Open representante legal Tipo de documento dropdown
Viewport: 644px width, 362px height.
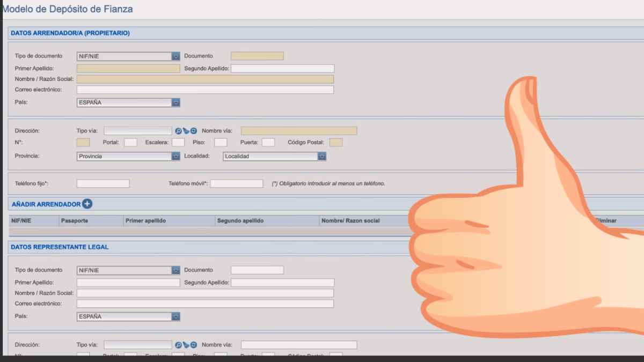click(175, 270)
